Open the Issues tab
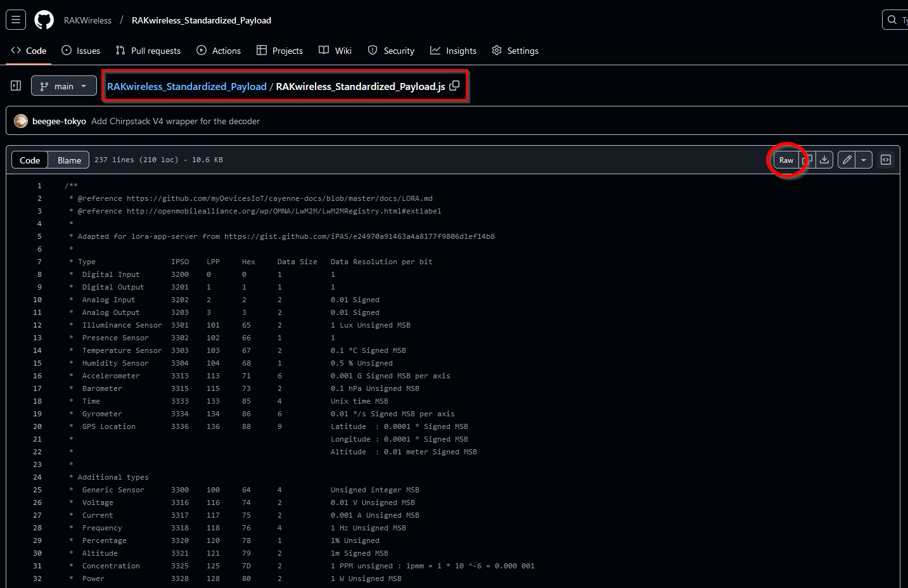The width and height of the screenshot is (908, 588). pos(80,50)
